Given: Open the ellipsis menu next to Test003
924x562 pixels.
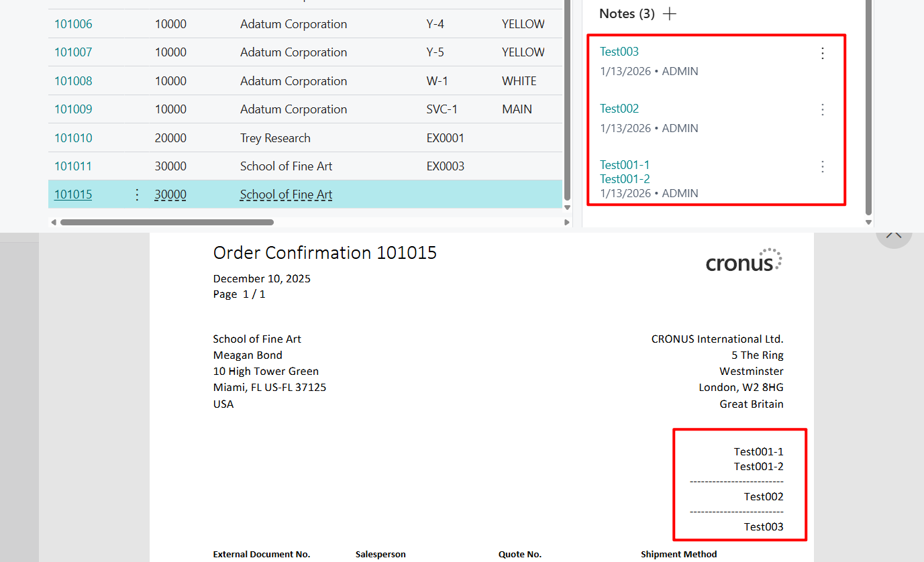Looking at the screenshot, I should click(x=823, y=54).
